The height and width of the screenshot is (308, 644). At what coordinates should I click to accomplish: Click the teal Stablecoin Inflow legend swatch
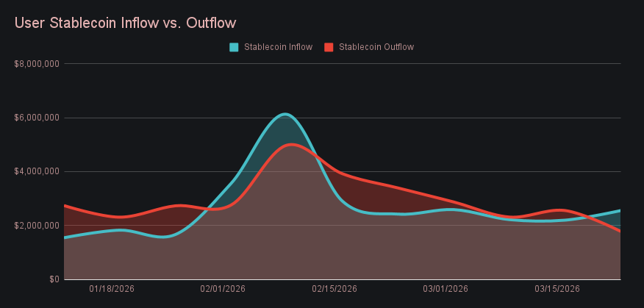pos(235,47)
